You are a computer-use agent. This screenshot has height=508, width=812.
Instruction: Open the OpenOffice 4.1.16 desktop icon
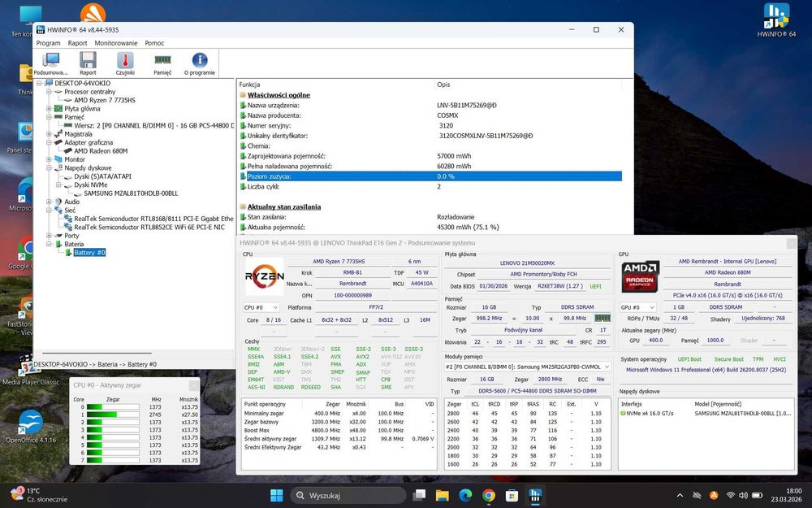pyautogui.click(x=31, y=426)
